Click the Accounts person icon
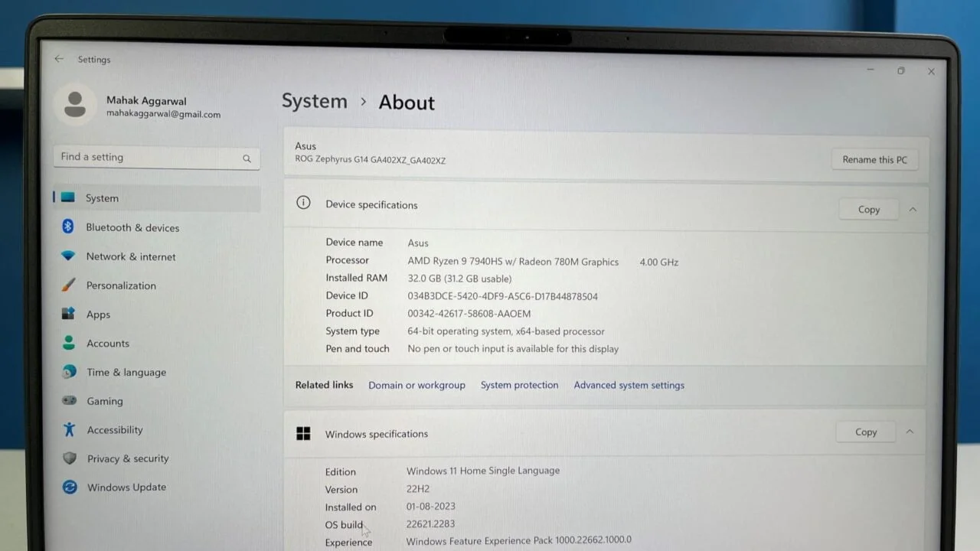 [69, 343]
